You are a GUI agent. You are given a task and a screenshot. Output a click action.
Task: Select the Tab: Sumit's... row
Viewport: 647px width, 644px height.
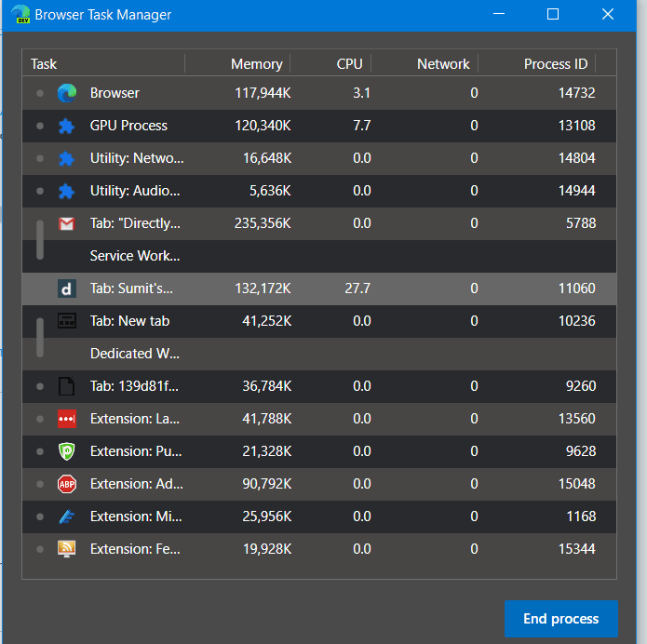[319, 288]
